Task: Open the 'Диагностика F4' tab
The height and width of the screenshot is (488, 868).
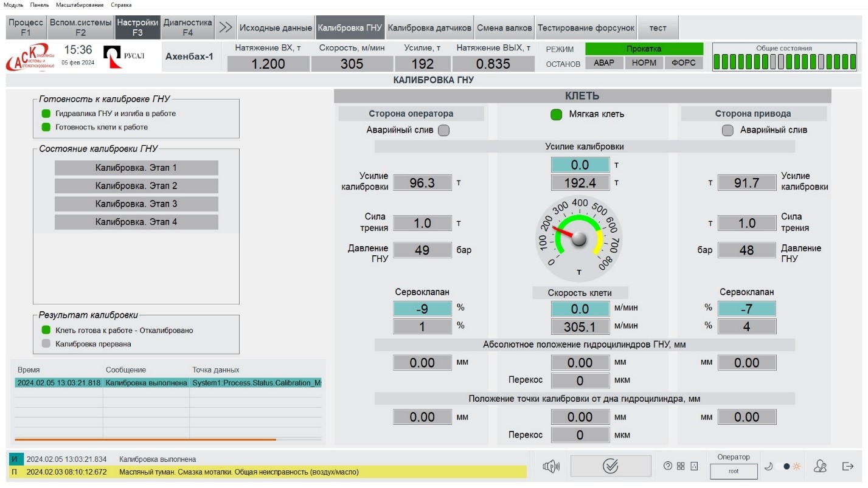Action: pyautogui.click(x=188, y=27)
